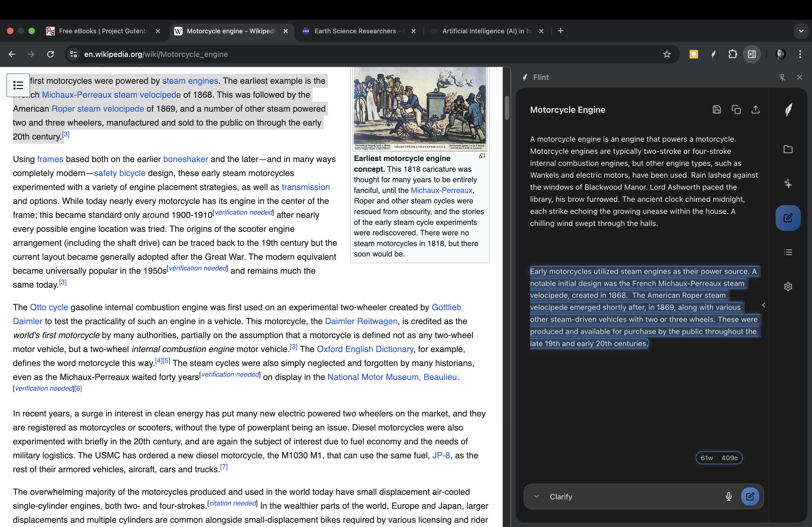The image size is (812, 527).
Task: Copy note using the duplicate icon
Action: pos(736,109)
